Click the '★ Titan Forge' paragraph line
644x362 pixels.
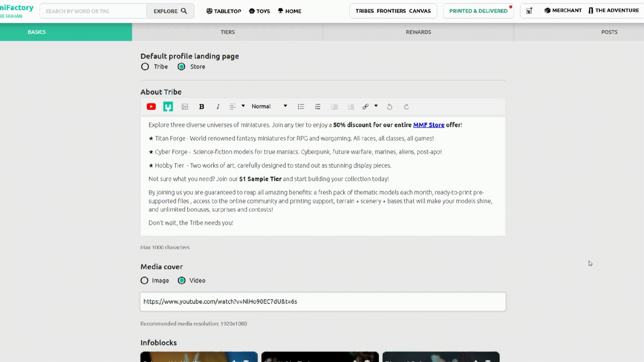(291, 138)
